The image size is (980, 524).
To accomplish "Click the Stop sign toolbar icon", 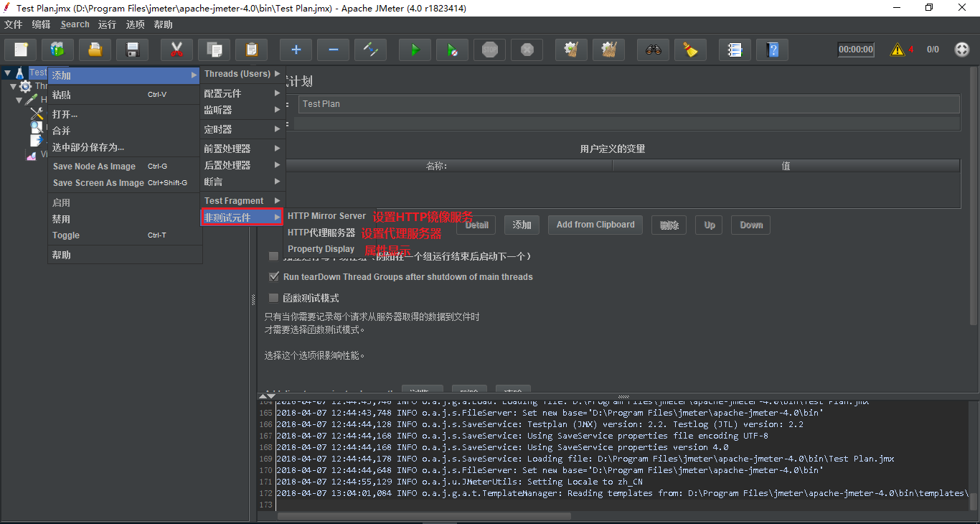I will [x=490, y=50].
